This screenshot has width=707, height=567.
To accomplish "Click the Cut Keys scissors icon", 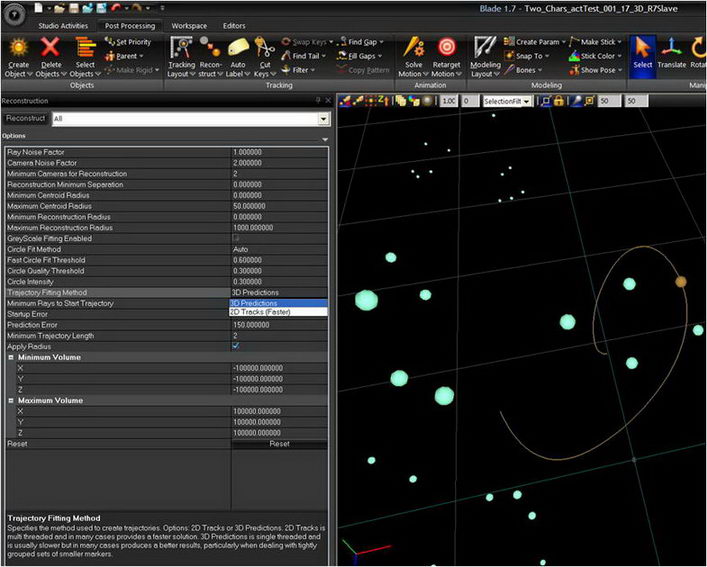I will tap(264, 47).
